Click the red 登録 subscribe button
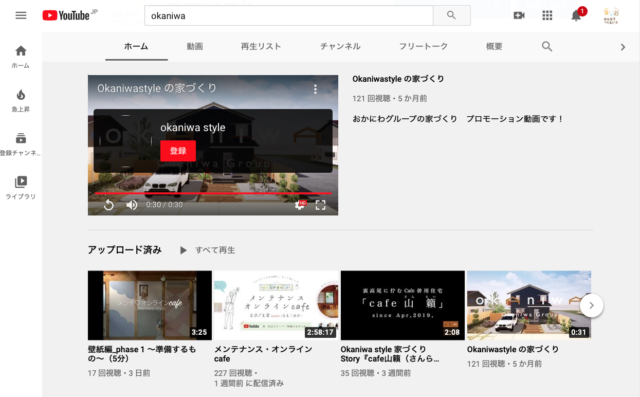Viewport: 640px width, 397px height. click(x=178, y=151)
